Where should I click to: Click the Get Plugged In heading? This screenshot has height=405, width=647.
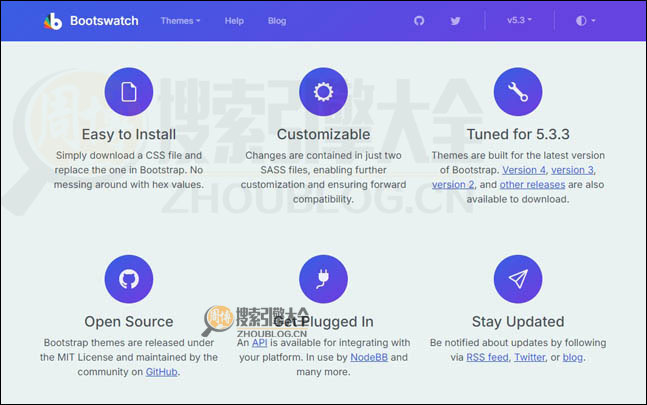point(323,322)
